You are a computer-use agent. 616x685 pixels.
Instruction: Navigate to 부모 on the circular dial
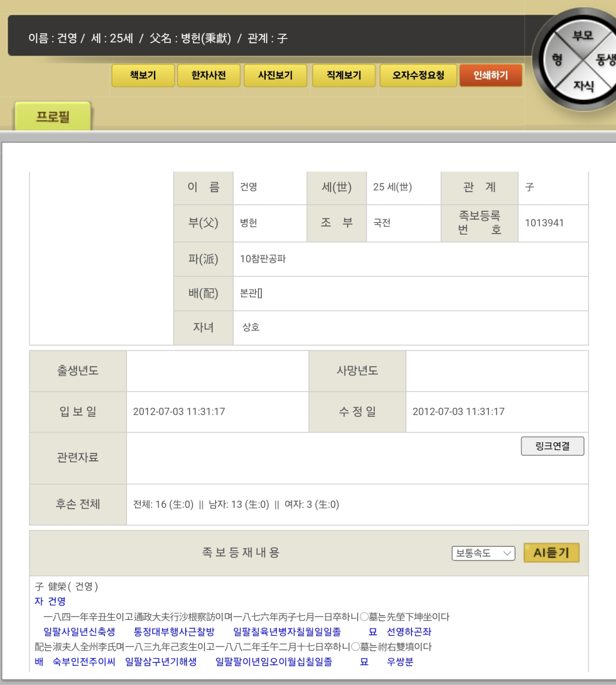pyautogui.click(x=583, y=36)
